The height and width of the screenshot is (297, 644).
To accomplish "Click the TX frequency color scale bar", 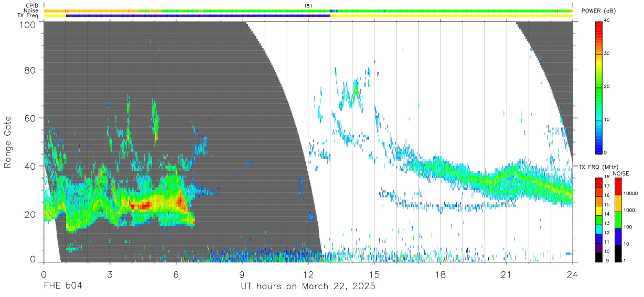I will pyautogui.click(x=599, y=219).
